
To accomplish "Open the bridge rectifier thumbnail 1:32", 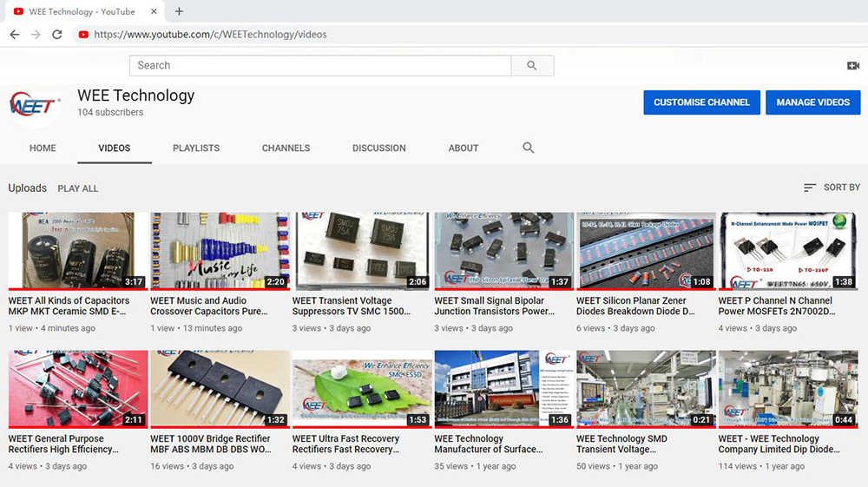I will [220, 389].
